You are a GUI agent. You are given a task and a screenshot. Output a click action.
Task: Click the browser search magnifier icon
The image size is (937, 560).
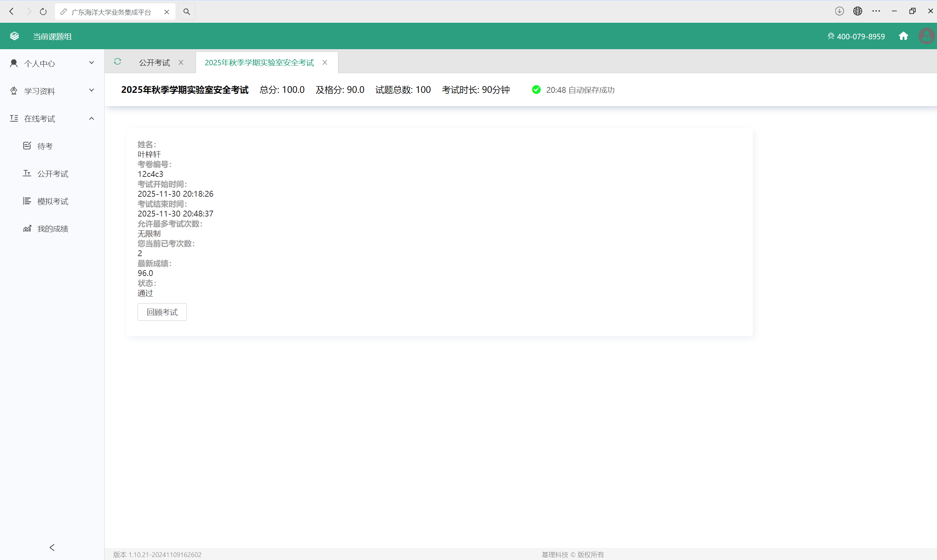(187, 12)
